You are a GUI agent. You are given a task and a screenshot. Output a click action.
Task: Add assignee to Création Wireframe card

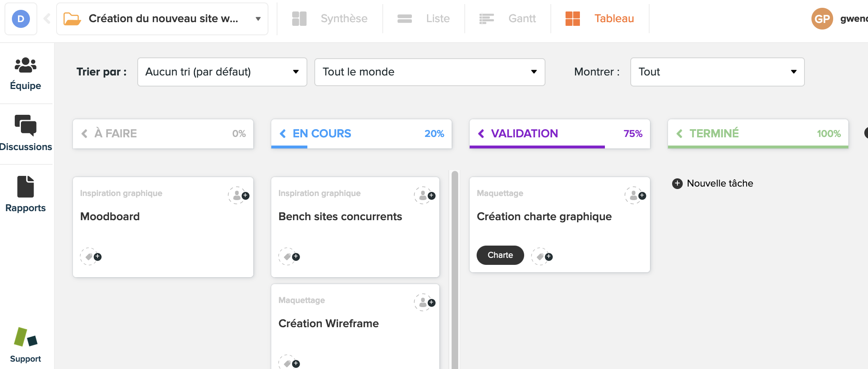click(x=425, y=303)
